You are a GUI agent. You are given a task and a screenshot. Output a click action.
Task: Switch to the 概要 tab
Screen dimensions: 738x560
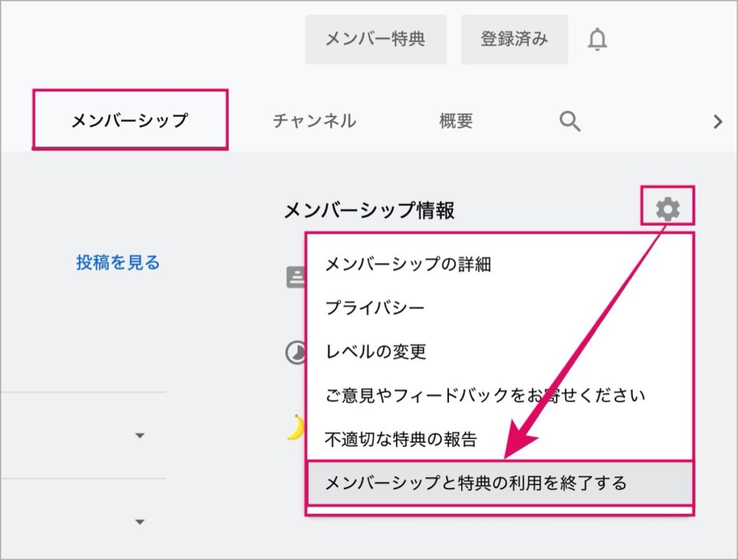click(455, 121)
